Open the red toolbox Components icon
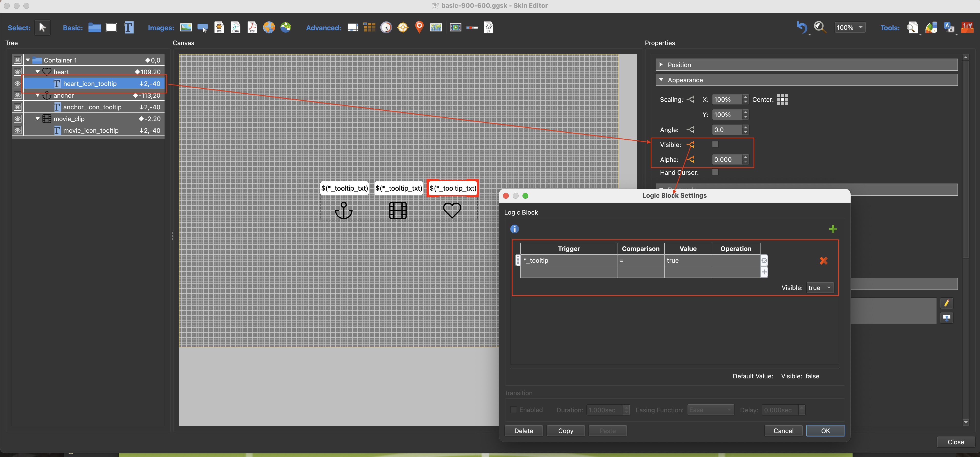This screenshot has width=980, height=457. [967, 27]
